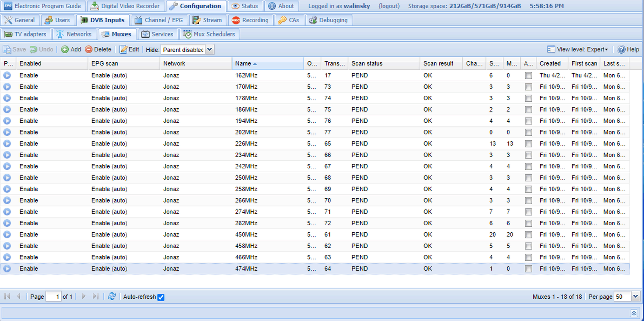Play the 186MHz mux

(7, 109)
